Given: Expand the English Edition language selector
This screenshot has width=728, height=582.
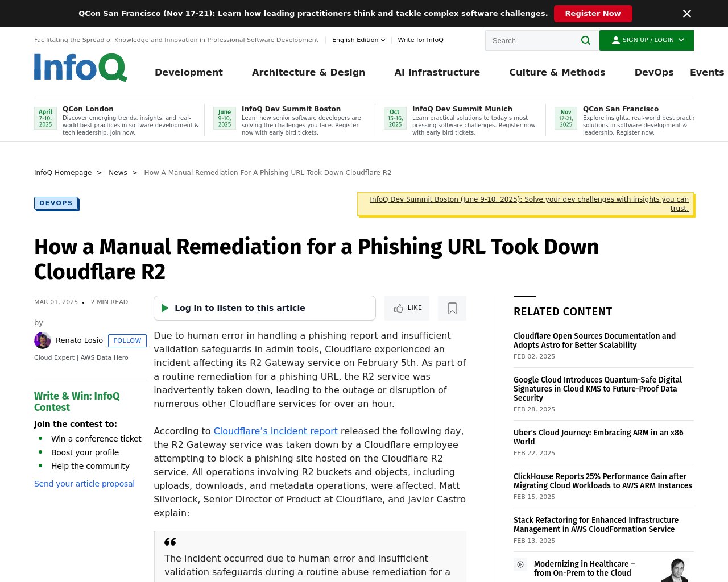Looking at the screenshot, I should tap(358, 40).
